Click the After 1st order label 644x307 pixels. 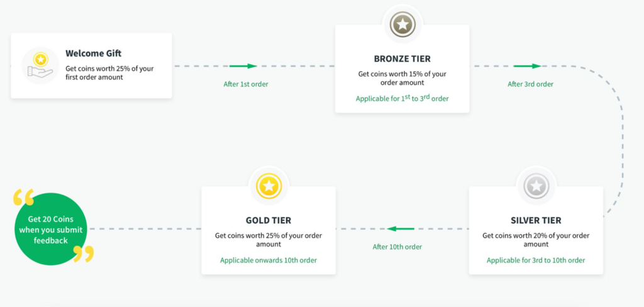coord(246,84)
